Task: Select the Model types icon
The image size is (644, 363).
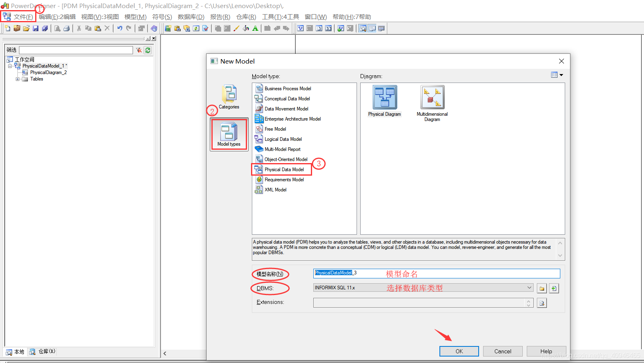Action: point(229,134)
